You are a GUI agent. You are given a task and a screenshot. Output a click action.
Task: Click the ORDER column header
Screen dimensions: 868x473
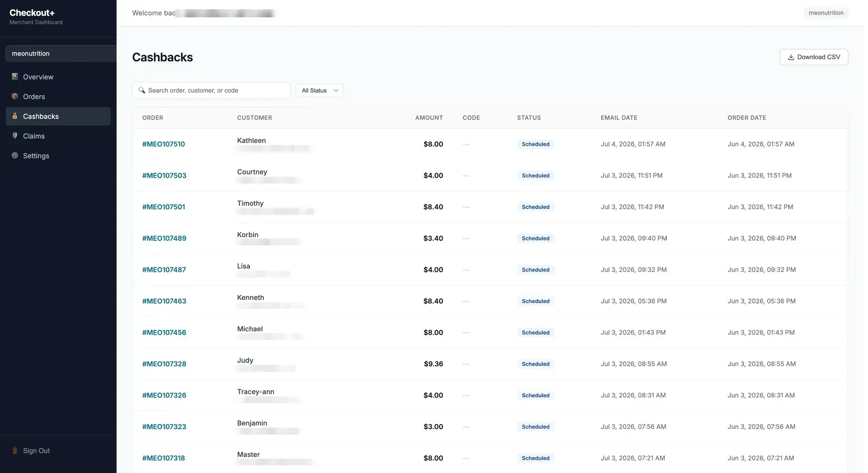pyautogui.click(x=153, y=118)
